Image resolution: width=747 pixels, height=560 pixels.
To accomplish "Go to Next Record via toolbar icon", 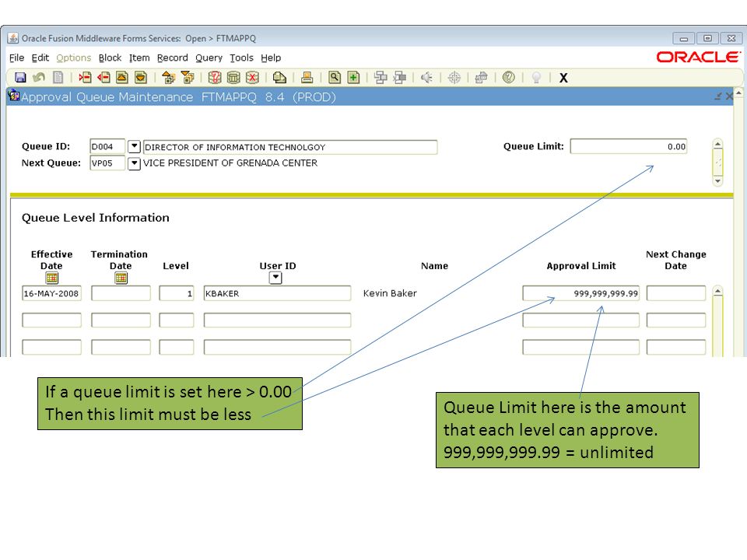I will (141, 77).
